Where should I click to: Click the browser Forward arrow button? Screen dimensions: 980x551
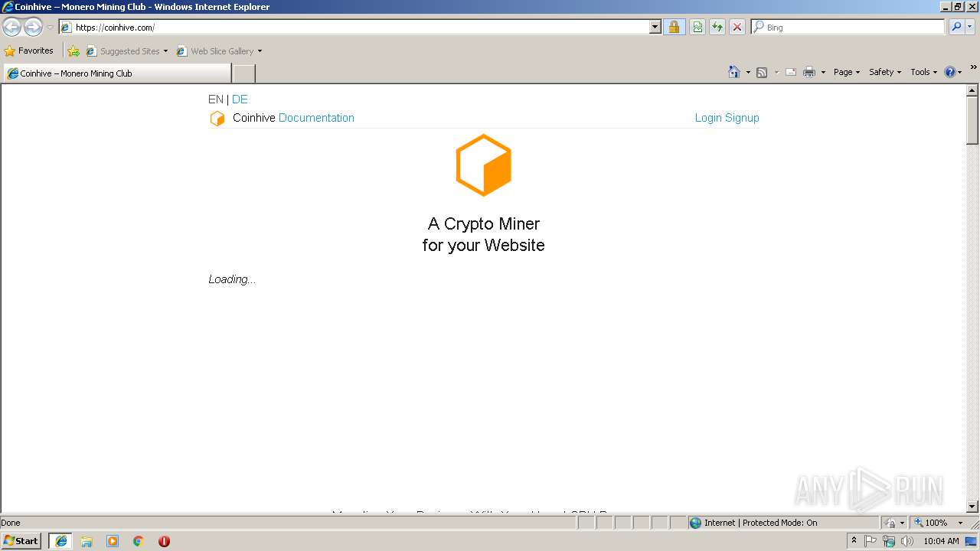pos(33,28)
